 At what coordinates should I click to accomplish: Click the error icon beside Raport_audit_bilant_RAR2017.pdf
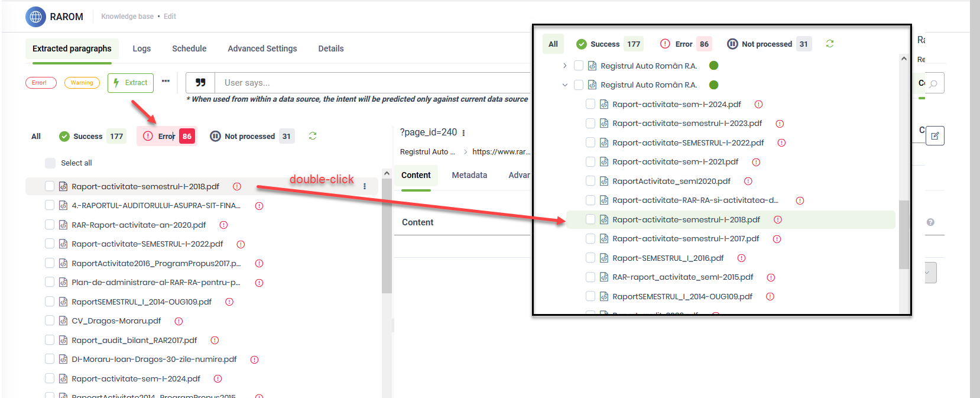215,340
